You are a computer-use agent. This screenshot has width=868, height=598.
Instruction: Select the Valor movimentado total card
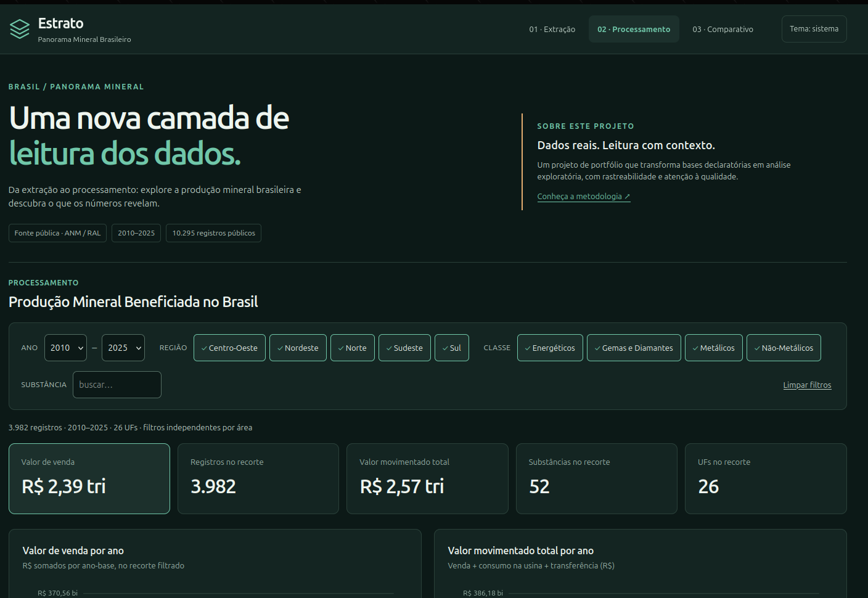[427, 478]
